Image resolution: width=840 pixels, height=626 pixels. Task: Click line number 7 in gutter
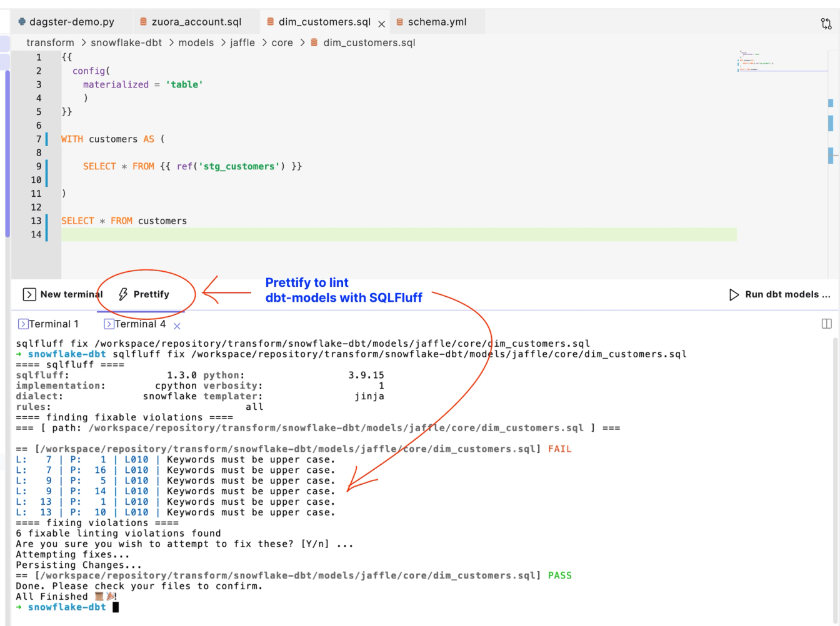click(x=39, y=139)
